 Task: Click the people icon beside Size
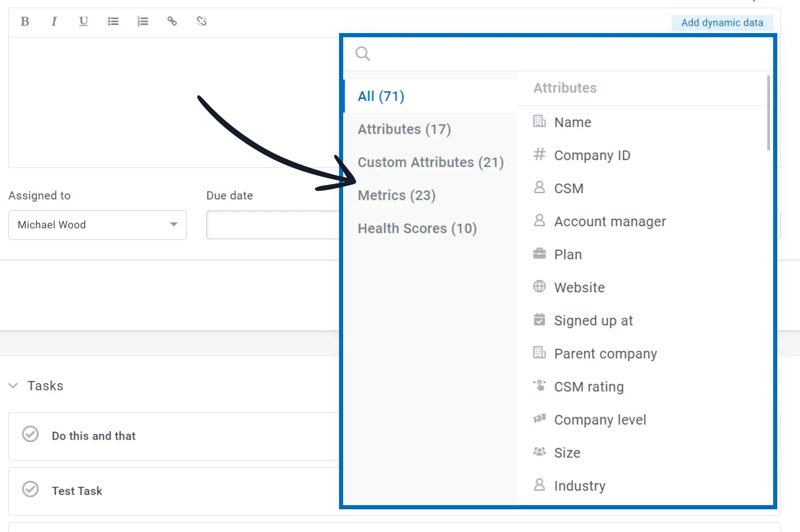click(540, 452)
